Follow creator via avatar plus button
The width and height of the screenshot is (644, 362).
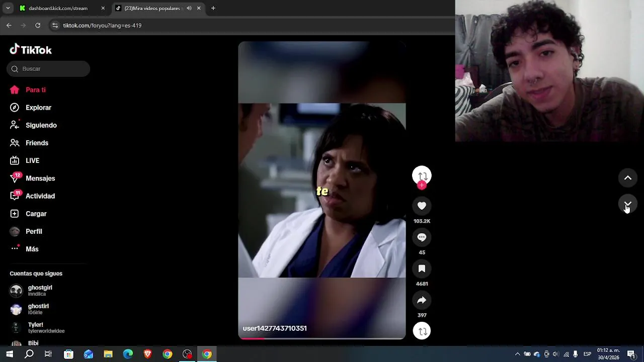point(422,185)
